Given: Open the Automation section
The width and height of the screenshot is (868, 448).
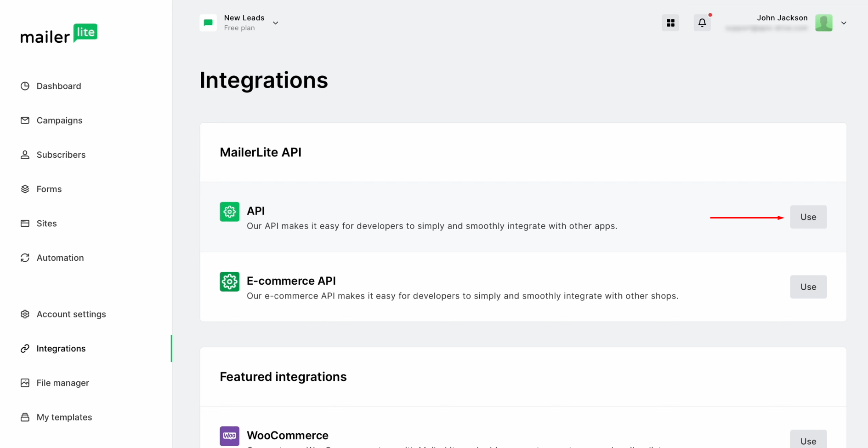Looking at the screenshot, I should pyautogui.click(x=60, y=258).
